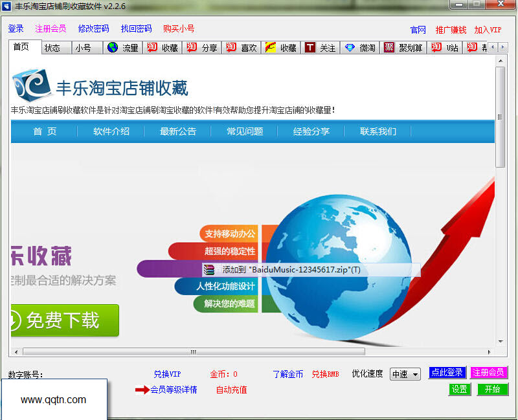Switch to the 状态 tab

(x=56, y=48)
